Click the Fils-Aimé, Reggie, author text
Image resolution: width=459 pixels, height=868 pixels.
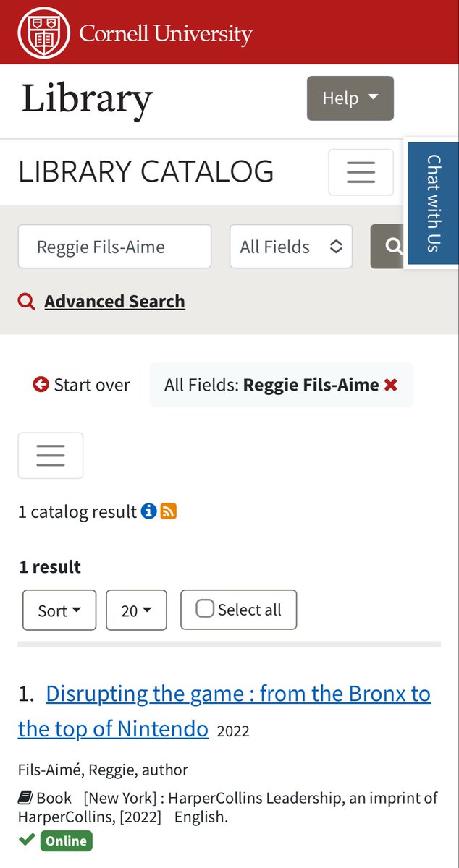[x=103, y=770]
